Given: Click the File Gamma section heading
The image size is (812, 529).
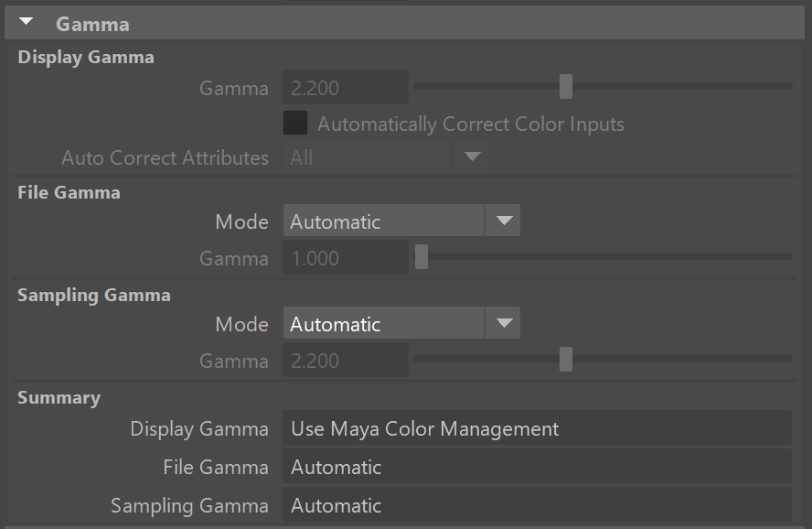Looking at the screenshot, I should pyautogui.click(x=69, y=192).
